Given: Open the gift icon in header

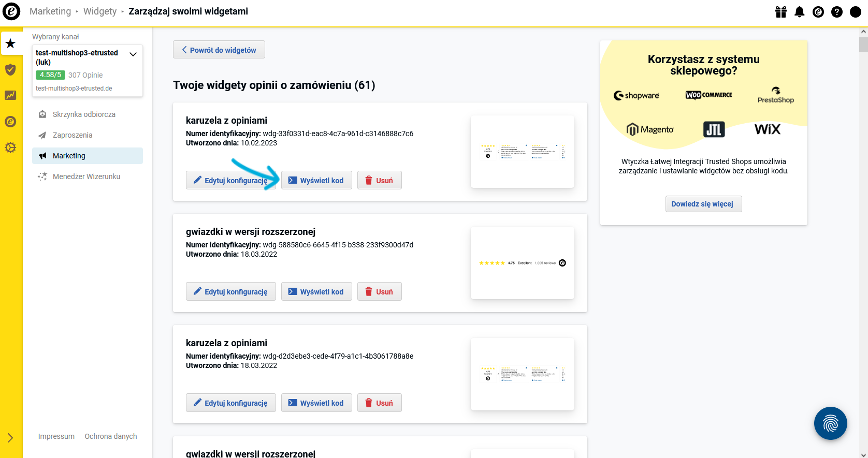Looking at the screenshot, I should click(x=781, y=11).
